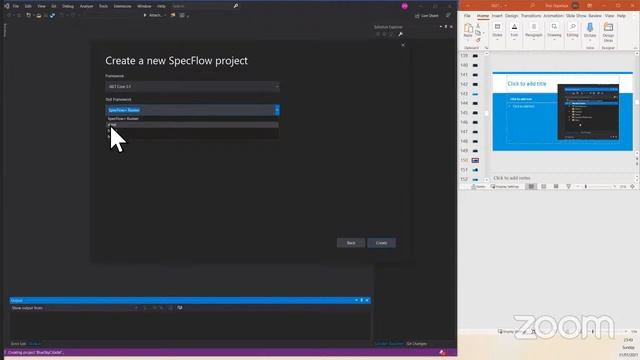
Task: Click the Back button in dialog
Action: coord(351,243)
